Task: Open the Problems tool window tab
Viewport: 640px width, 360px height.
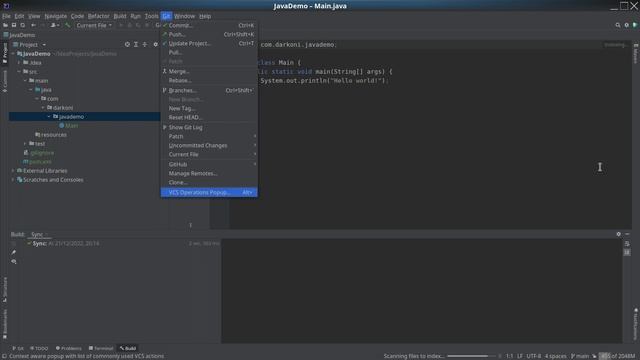Action: pos(69,348)
